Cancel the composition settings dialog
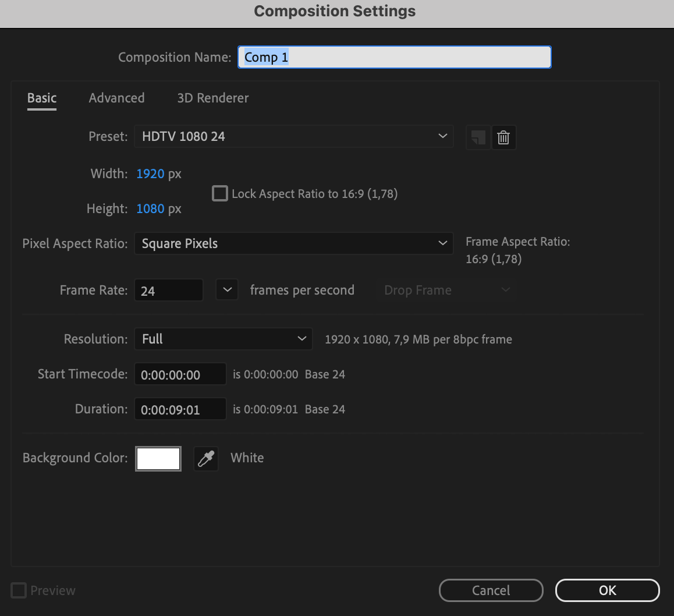 click(491, 590)
